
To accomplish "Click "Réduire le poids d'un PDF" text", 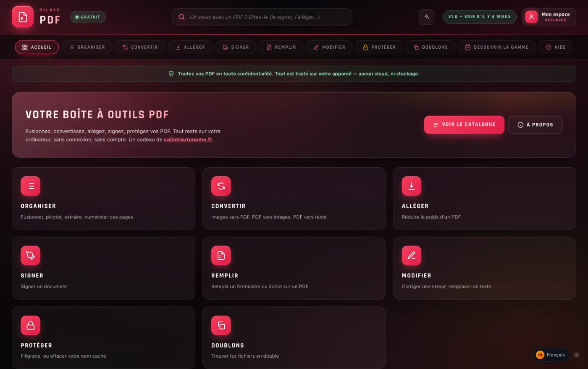I will (x=431, y=217).
